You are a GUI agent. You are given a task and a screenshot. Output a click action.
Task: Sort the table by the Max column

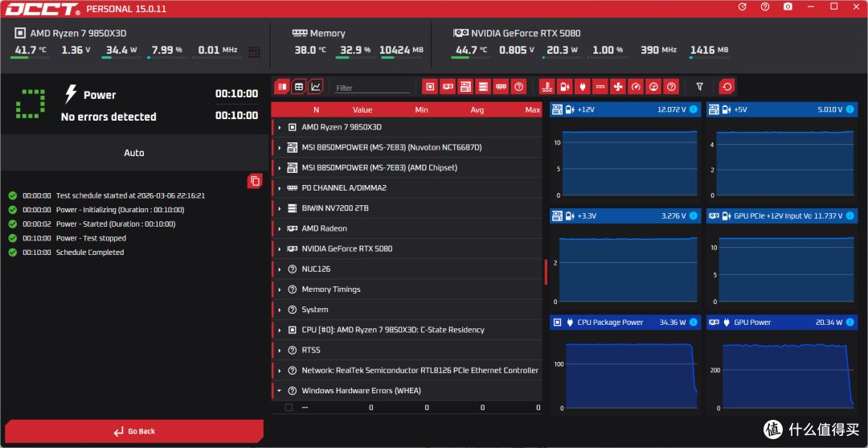point(533,109)
